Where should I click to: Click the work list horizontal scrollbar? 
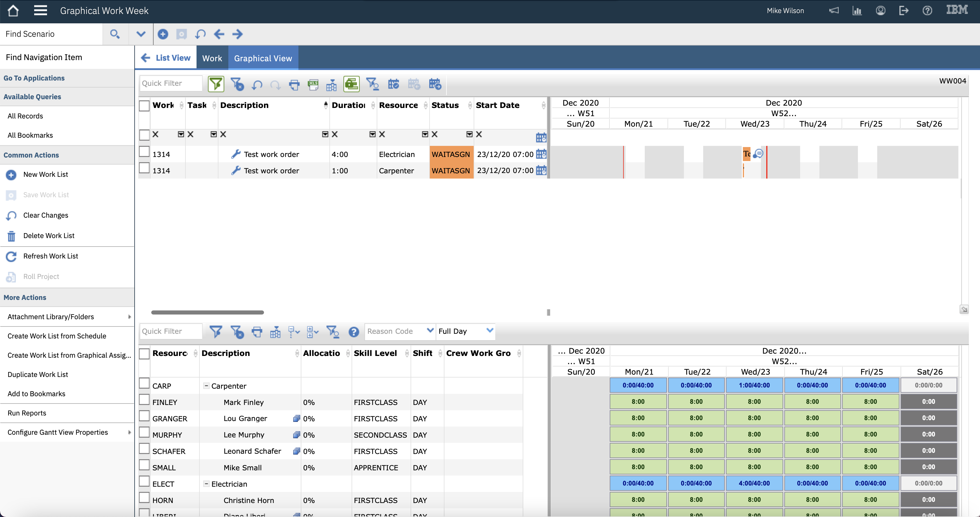pyautogui.click(x=207, y=312)
